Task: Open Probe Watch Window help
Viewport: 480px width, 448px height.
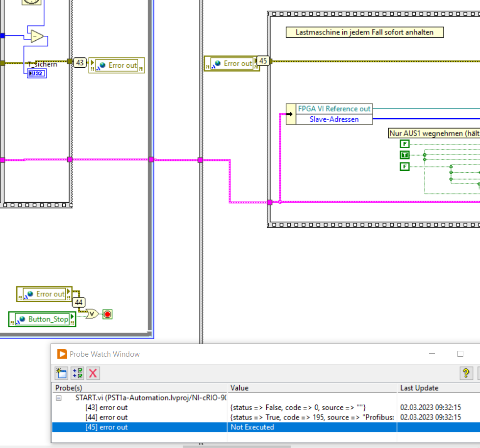Action: tap(466, 373)
